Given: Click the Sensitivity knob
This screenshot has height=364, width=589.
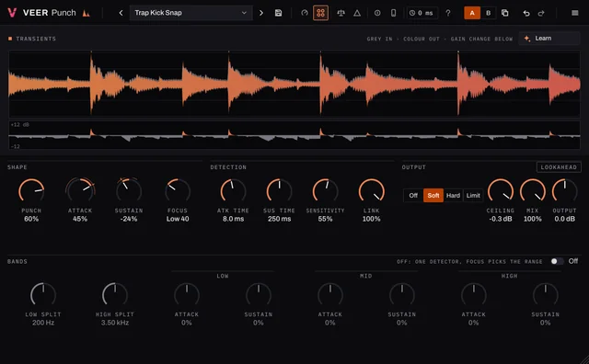Looking at the screenshot, I should 325,190.
